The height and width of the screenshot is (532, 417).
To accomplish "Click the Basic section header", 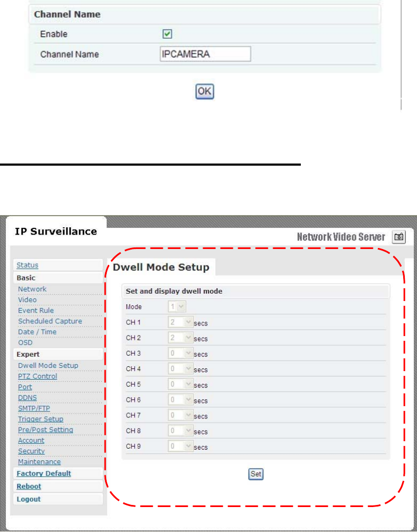I will pyautogui.click(x=26, y=278).
